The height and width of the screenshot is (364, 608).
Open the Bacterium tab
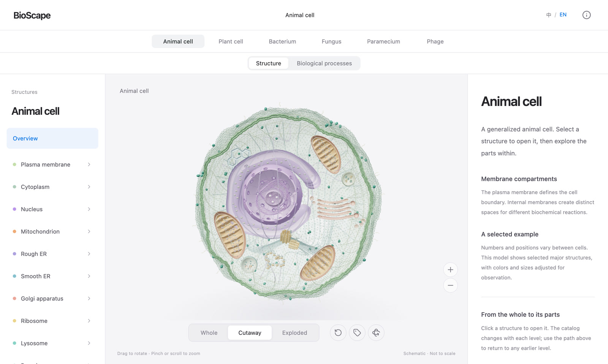(x=282, y=41)
